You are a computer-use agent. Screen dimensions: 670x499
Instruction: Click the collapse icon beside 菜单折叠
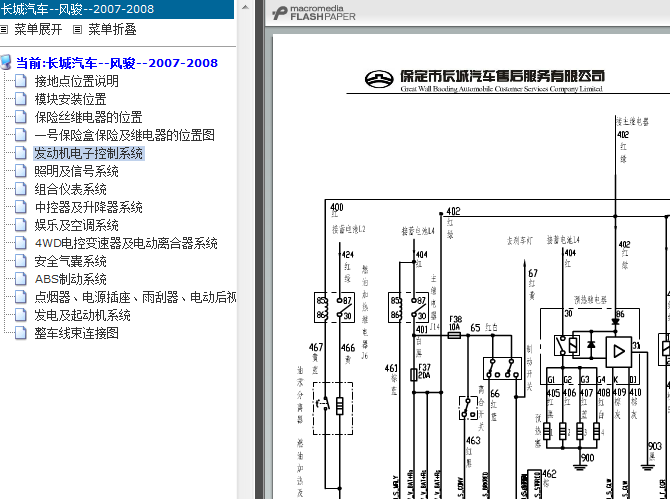[x=77, y=29]
